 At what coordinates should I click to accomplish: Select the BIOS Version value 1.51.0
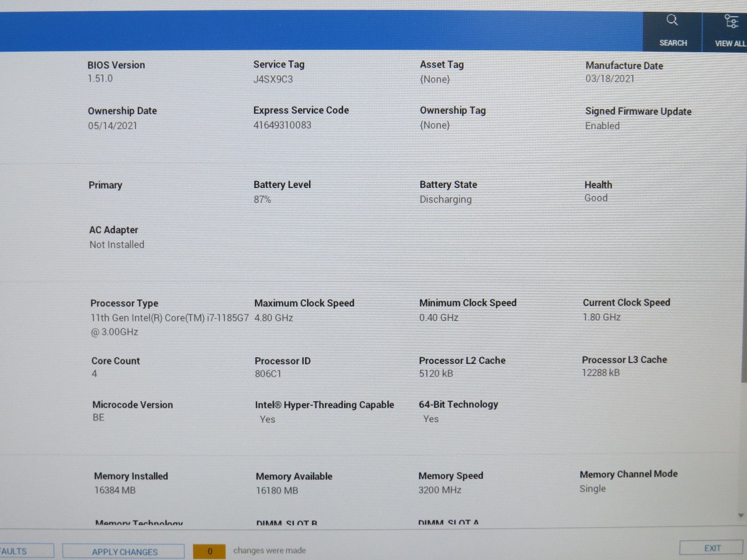pos(100,78)
